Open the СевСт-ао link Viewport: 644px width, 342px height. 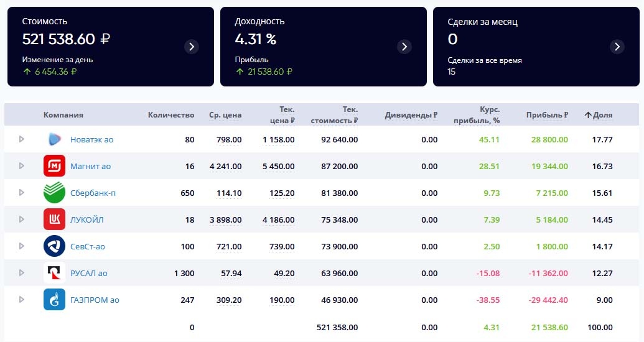(x=88, y=246)
